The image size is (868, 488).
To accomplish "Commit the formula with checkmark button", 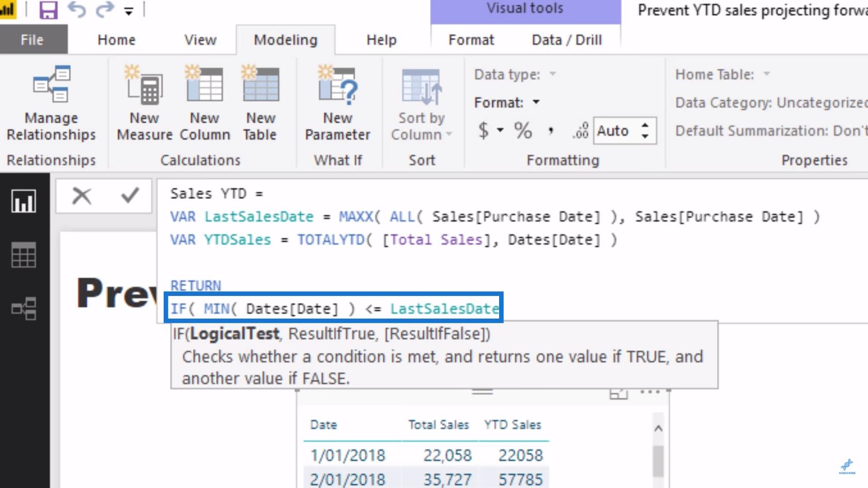I will pyautogui.click(x=130, y=196).
